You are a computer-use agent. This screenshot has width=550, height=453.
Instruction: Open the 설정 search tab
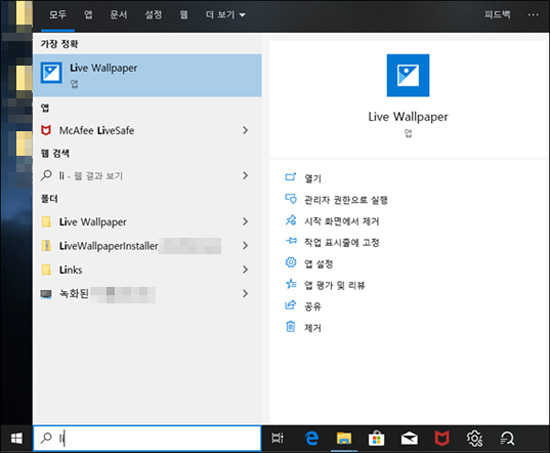153,15
